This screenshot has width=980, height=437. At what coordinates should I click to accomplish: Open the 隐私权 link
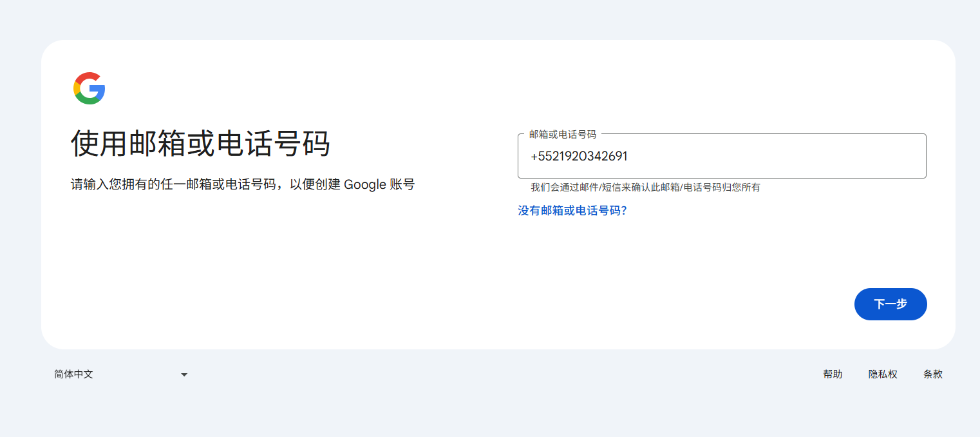[883, 374]
